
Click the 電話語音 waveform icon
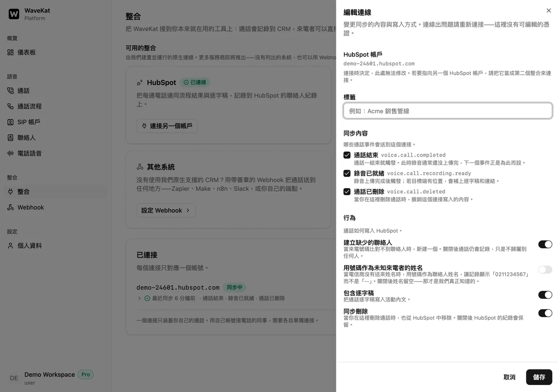tap(11, 153)
